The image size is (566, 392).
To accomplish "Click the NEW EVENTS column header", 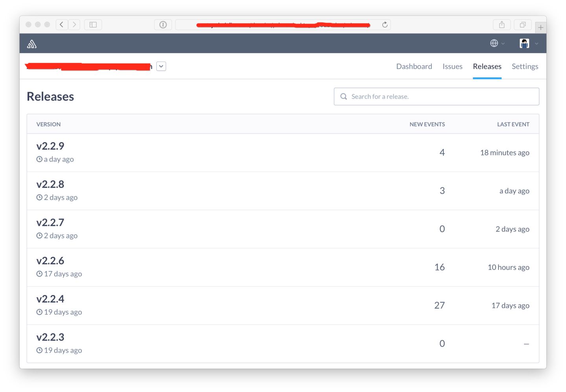I will tap(427, 124).
